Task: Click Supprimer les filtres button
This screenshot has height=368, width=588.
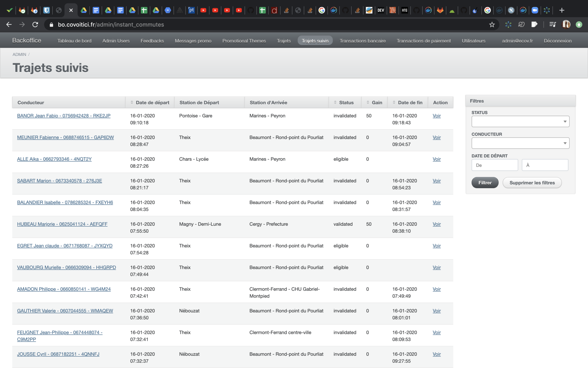Action: [x=532, y=183]
